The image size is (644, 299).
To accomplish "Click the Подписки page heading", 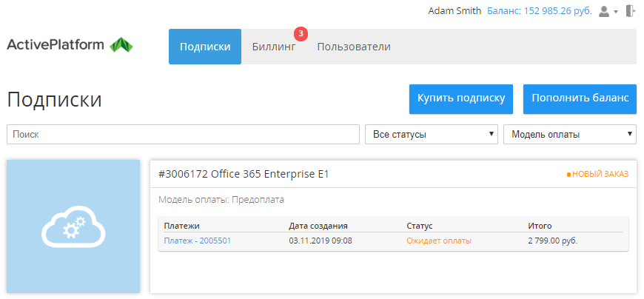I will click(x=54, y=99).
